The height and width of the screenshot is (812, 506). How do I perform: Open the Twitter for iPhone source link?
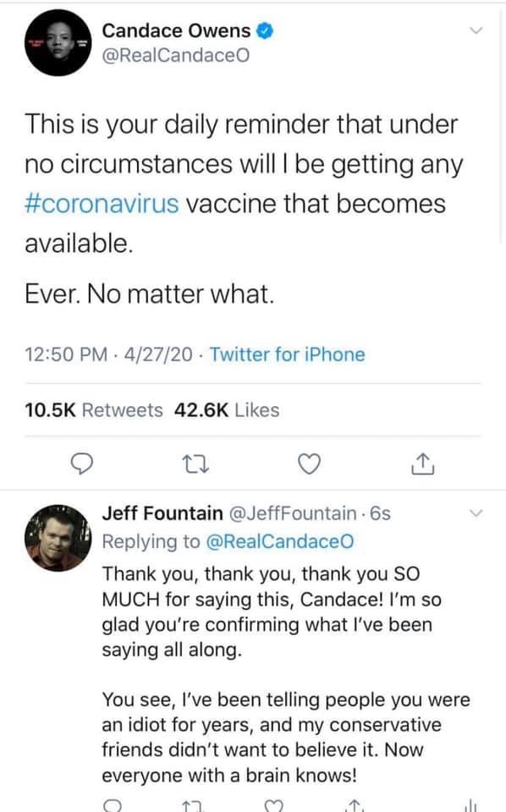(x=287, y=354)
